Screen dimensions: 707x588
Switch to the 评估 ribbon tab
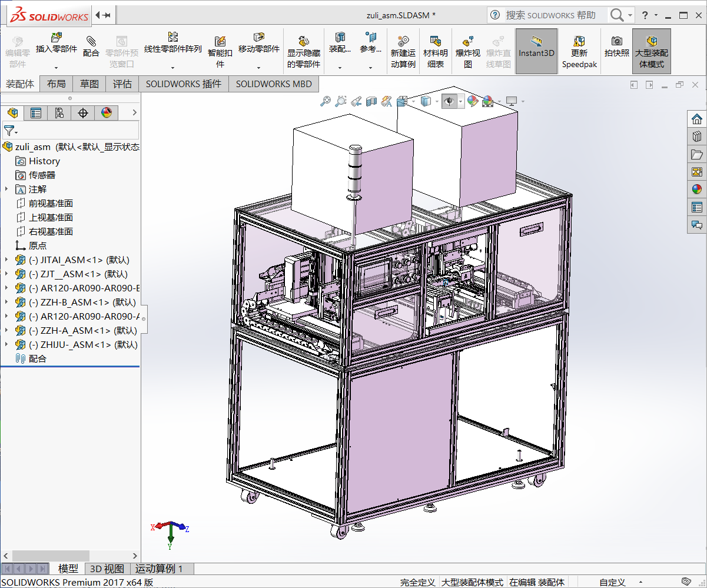pyautogui.click(x=122, y=84)
